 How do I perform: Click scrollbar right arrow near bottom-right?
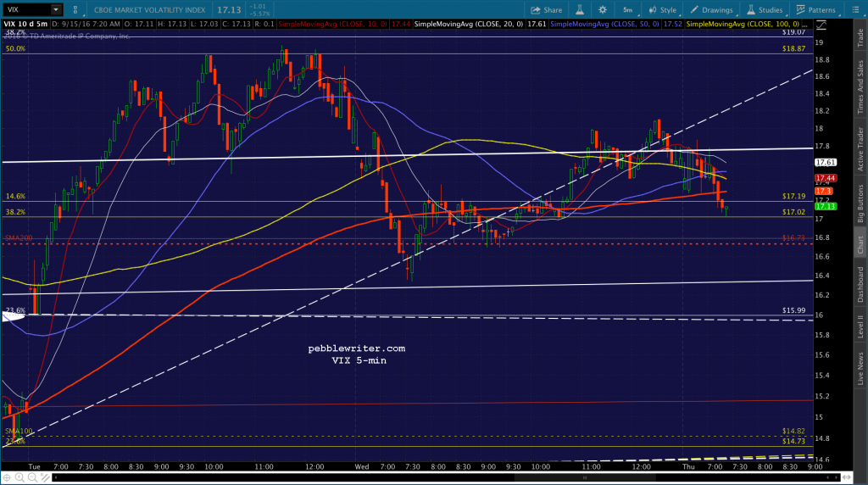837,477
